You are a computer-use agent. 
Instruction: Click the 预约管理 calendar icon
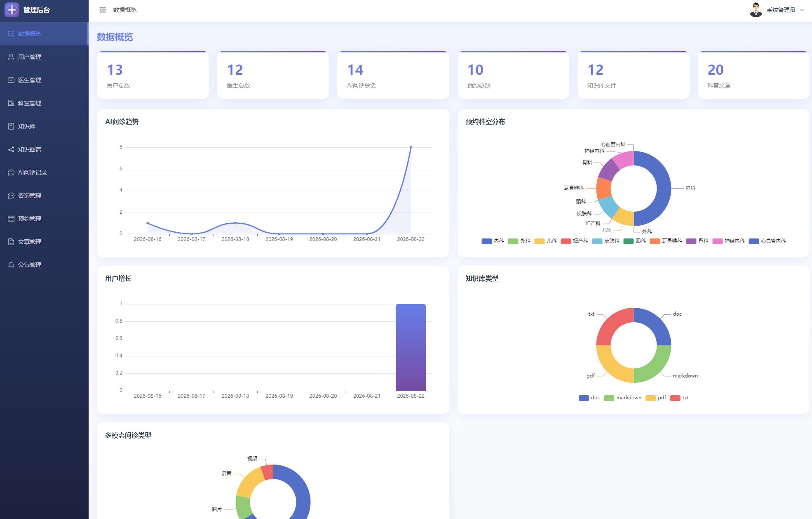pos(11,219)
